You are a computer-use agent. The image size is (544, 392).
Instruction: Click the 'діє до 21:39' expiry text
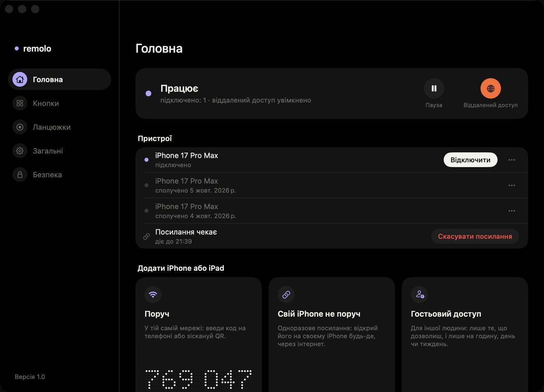[174, 241]
